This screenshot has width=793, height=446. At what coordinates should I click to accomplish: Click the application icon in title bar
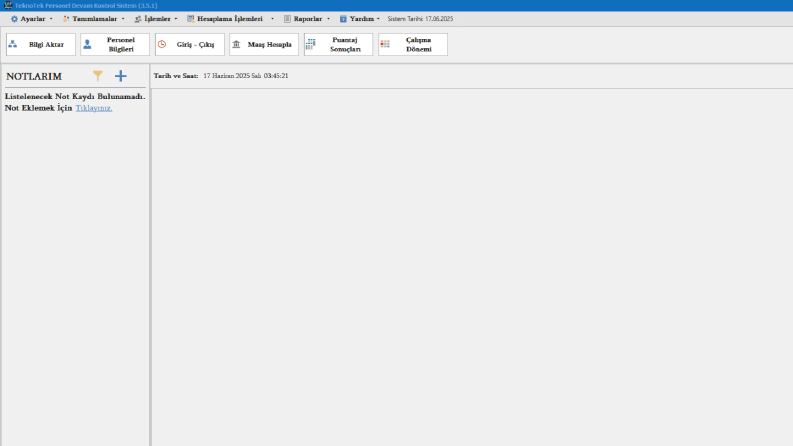8,5
